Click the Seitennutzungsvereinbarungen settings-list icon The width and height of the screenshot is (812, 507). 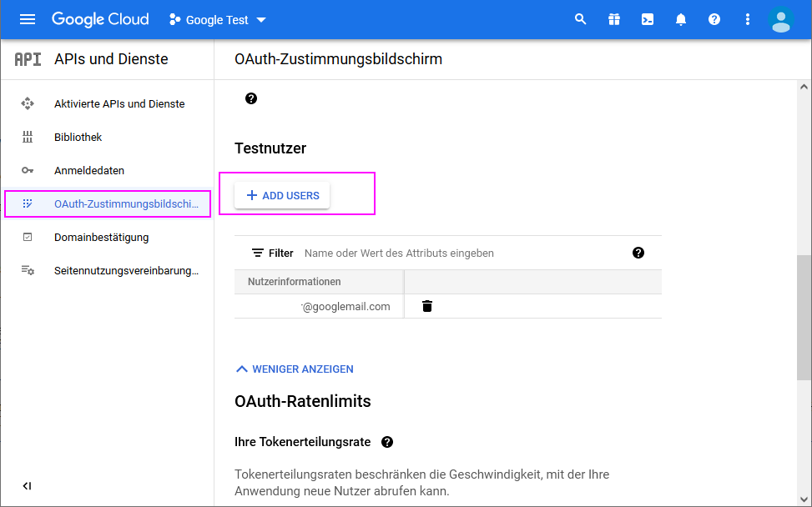(x=28, y=270)
